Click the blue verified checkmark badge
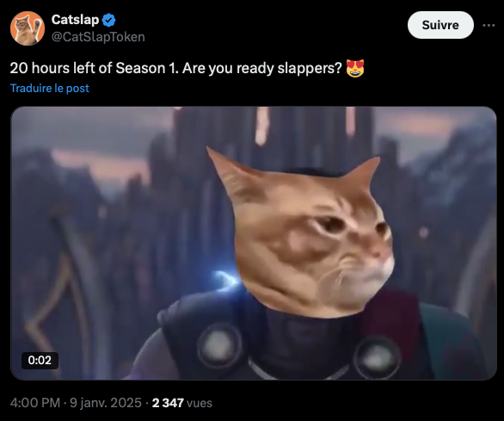The image size is (504, 421). pos(108,21)
